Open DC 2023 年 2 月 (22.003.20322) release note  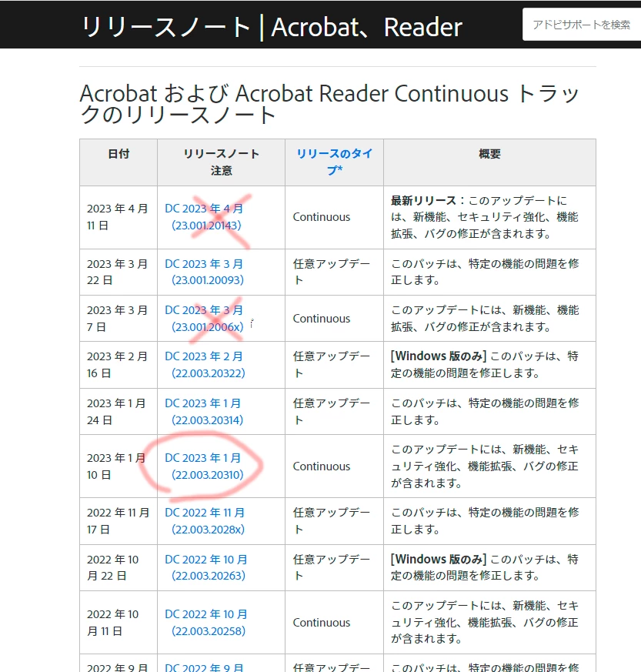click(x=205, y=365)
